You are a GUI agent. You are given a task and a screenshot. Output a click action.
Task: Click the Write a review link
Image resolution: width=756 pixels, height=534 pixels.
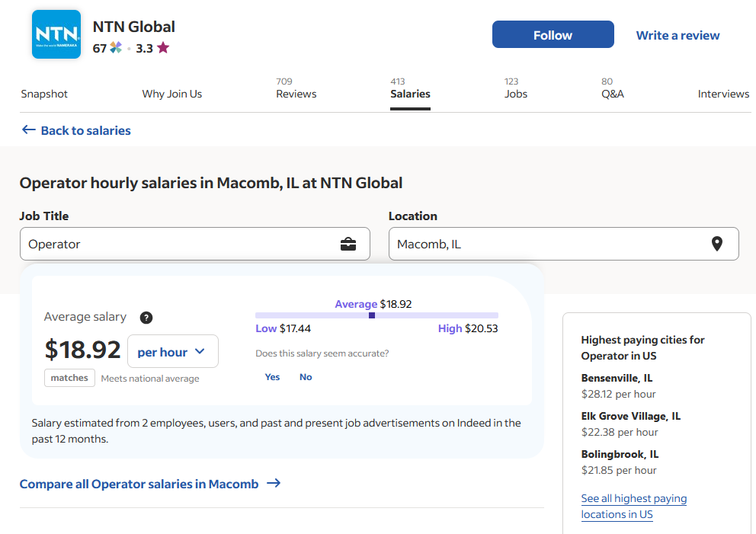point(678,35)
